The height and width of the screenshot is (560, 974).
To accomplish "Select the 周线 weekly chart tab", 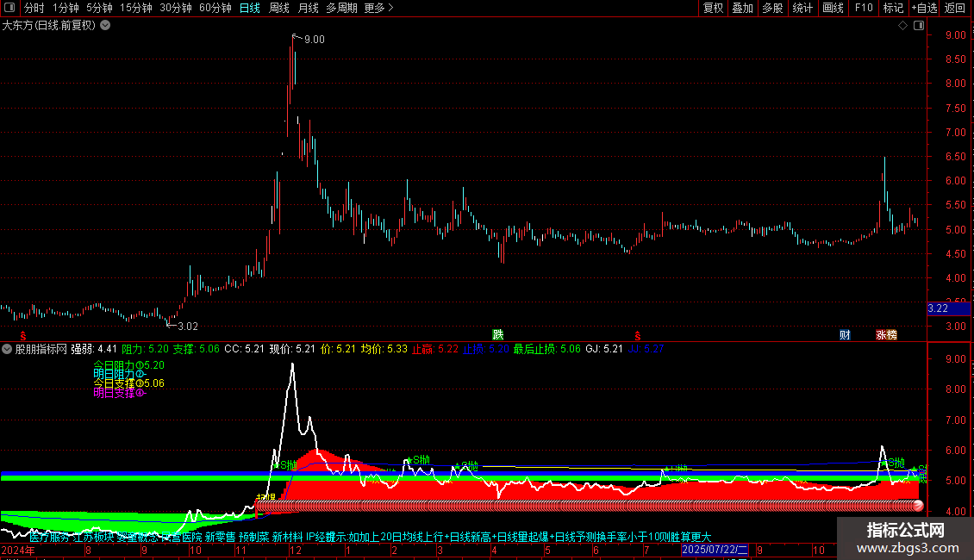I will [x=279, y=8].
